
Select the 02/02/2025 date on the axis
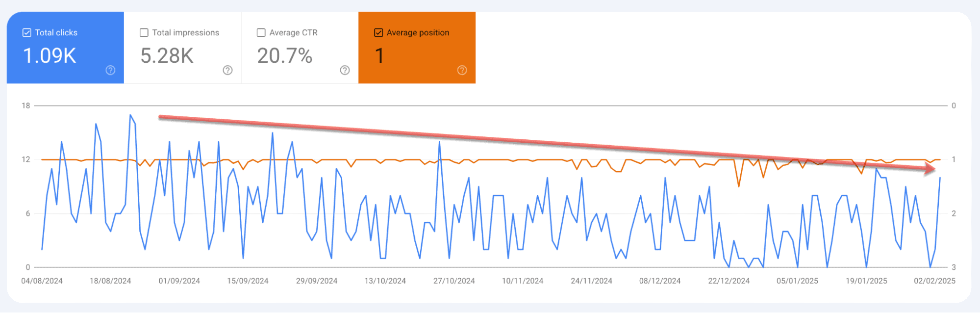[x=934, y=281]
